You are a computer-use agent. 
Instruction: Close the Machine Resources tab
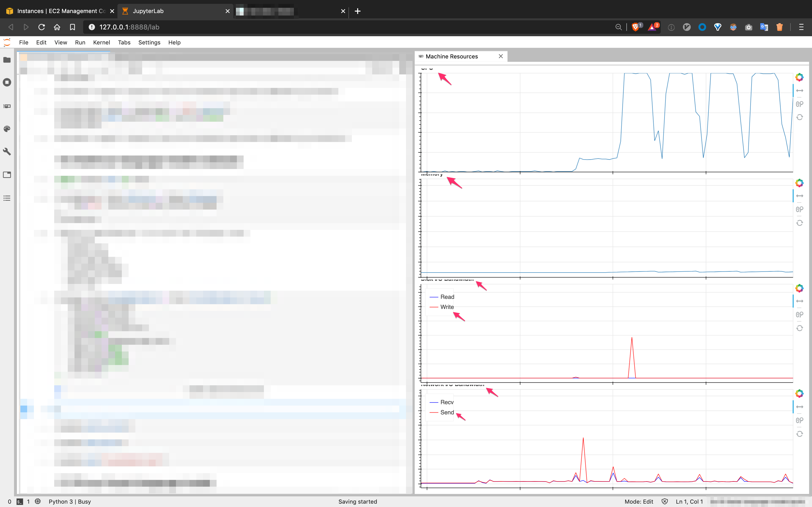(501, 56)
